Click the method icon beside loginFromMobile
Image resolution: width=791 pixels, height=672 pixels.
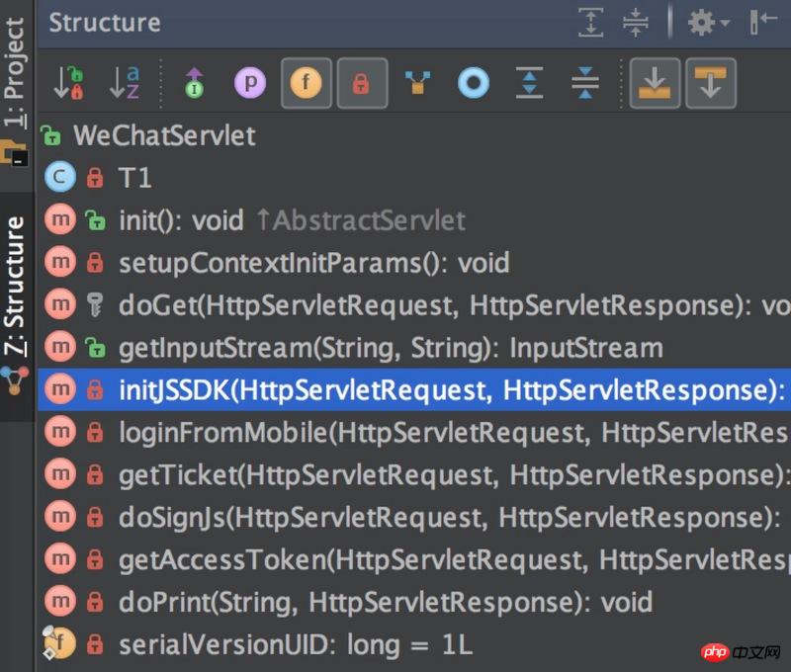pos(60,432)
